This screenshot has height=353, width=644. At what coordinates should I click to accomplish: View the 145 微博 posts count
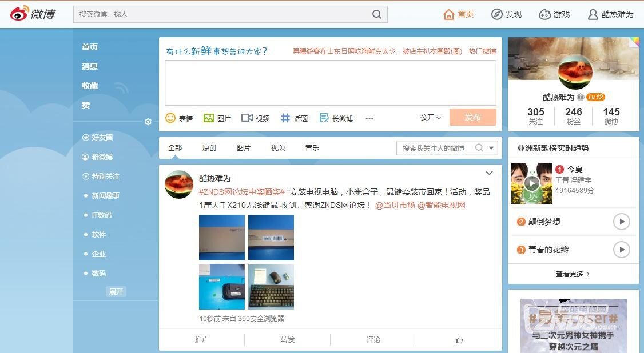pos(611,116)
